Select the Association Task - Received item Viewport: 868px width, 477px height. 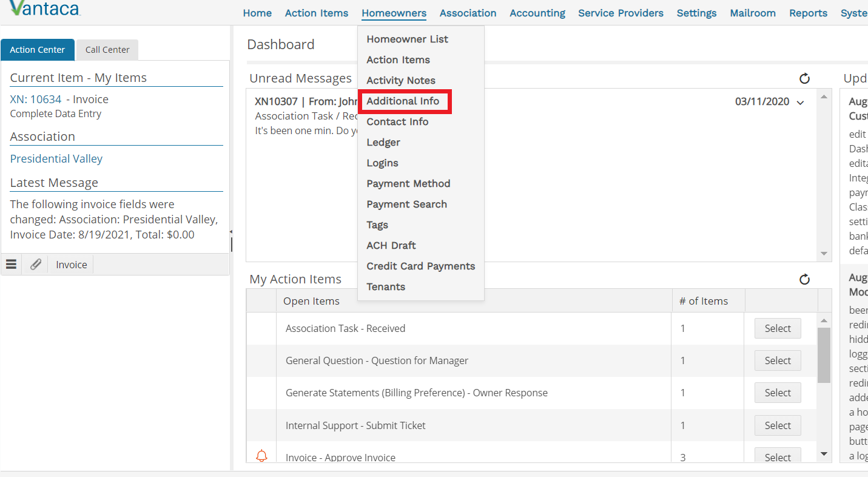[x=777, y=328]
